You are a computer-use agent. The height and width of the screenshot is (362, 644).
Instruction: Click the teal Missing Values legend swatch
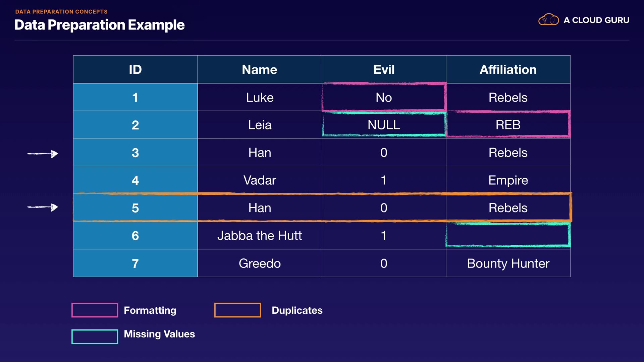(95, 337)
